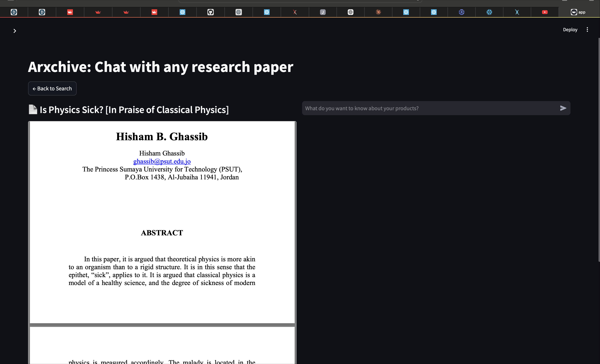Click the page vertical scrollbar
This screenshot has width=600, height=364.
[599, 150]
